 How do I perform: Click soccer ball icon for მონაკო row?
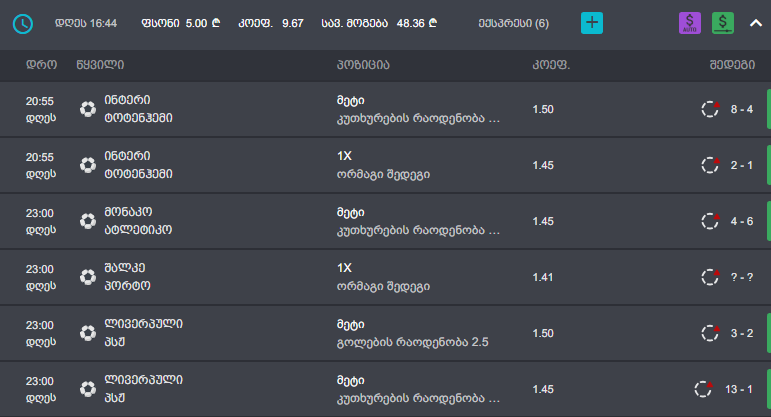[88, 221]
